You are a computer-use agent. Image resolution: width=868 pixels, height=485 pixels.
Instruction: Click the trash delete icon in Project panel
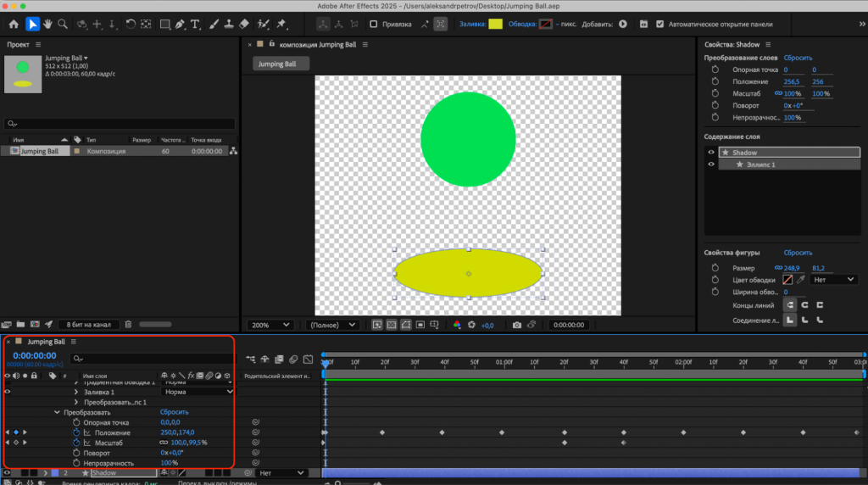click(x=129, y=325)
